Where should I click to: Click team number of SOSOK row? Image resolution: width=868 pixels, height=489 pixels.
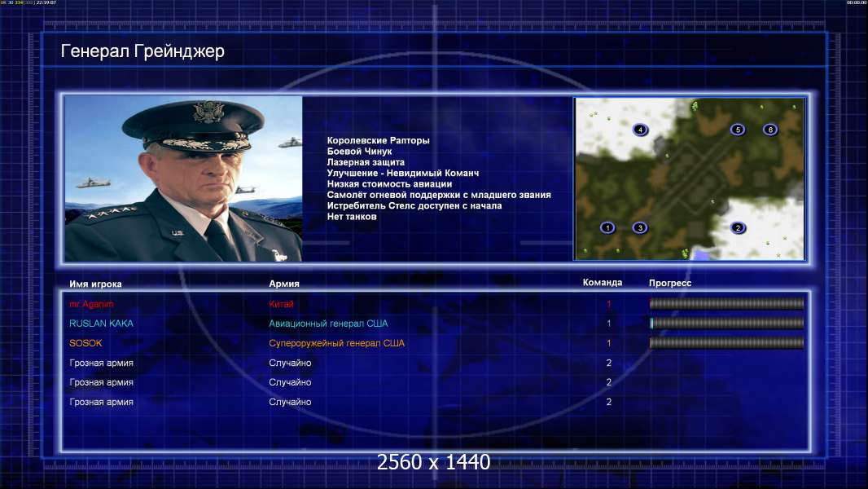click(x=608, y=343)
